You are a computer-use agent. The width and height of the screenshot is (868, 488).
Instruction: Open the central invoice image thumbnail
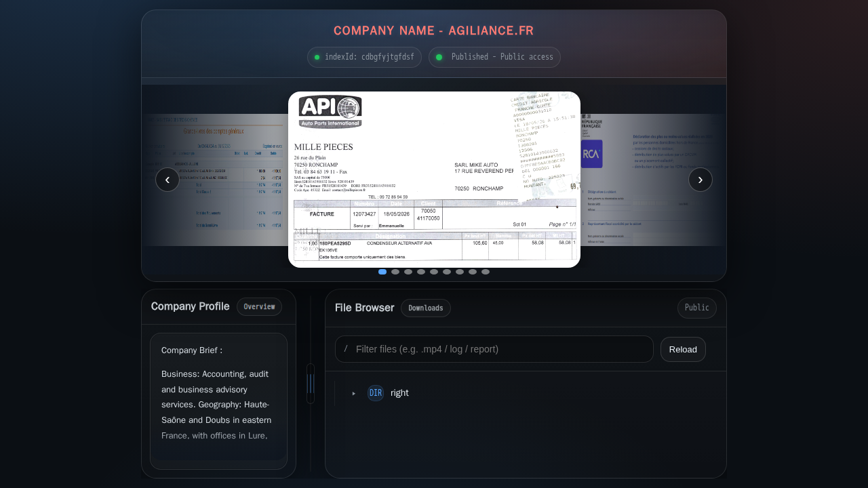(x=434, y=180)
